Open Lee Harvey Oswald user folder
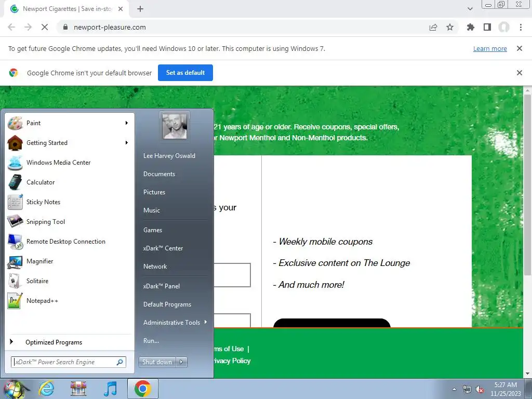532x399 pixels. [x=169, y=156]
